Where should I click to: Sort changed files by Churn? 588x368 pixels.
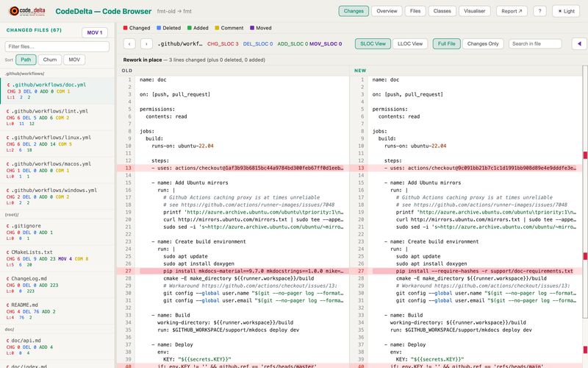pyautogui.click(x=49, y=60)
